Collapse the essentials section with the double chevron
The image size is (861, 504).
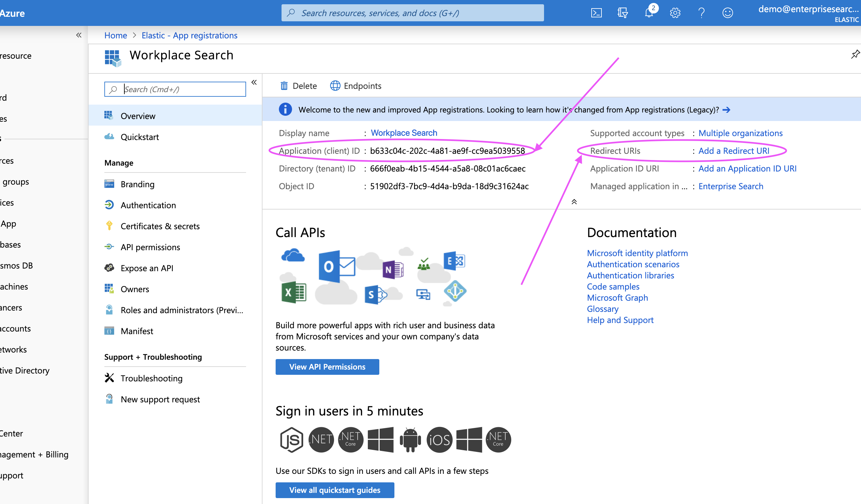(574, 202)
